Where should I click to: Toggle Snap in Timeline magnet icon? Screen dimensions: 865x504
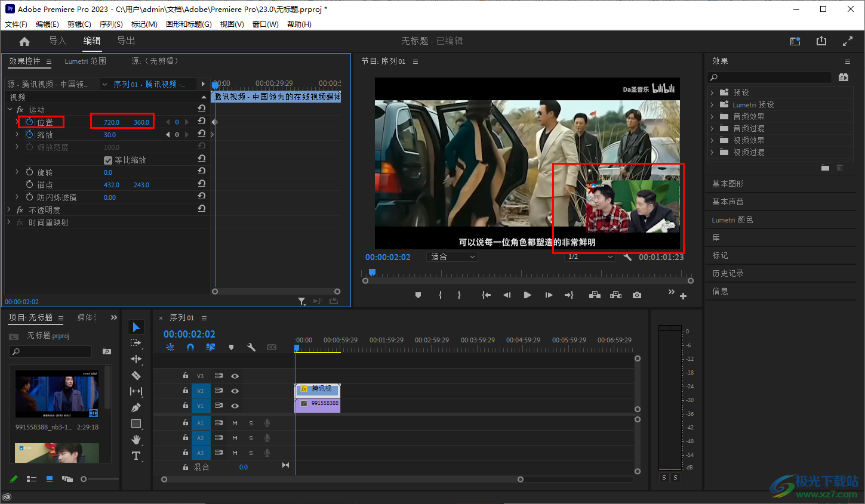[190, 347]
